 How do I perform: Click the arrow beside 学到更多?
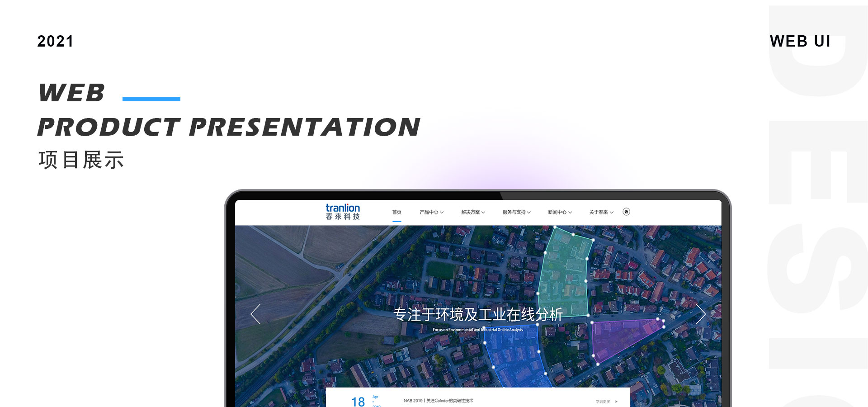pyautogui.click(x=616, y=402)
